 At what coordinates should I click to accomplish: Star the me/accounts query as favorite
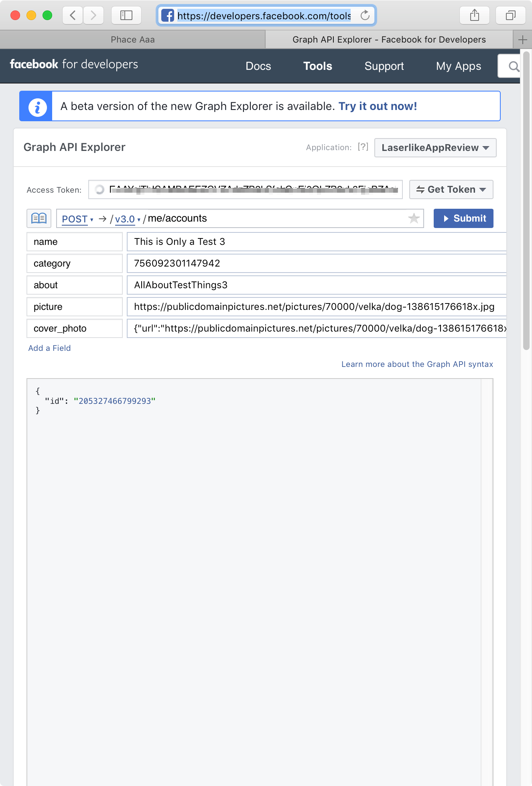tap(414, 218)
